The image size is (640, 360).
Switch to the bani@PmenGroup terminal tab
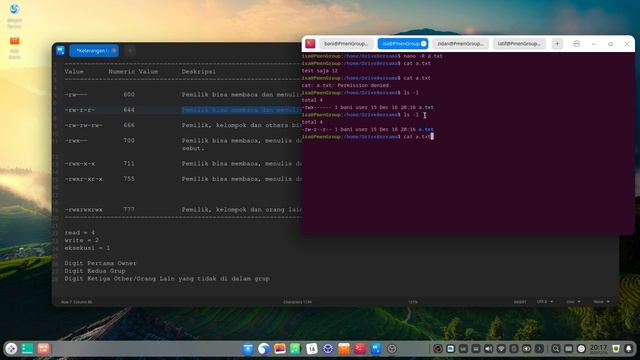[x=346, y=44]
